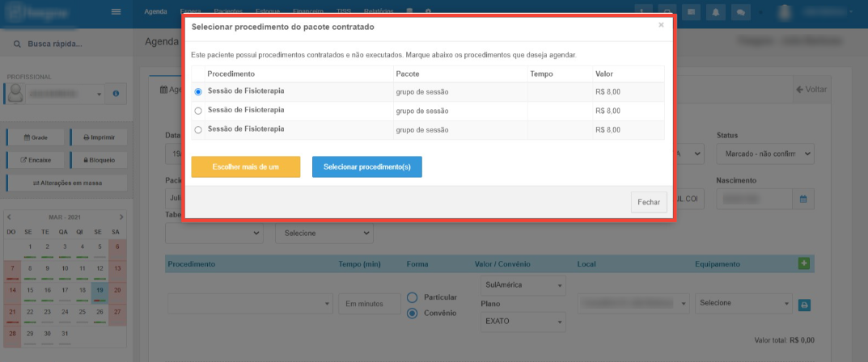Open the chat bubbles icon

(x=739, y=11)
